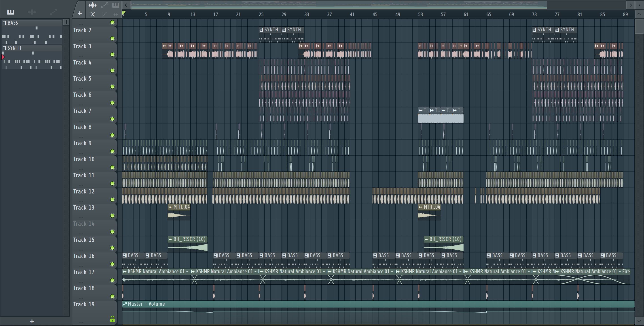Focus audio clips in the playlist
Viewport: 644px width, 326px height.
93,5
